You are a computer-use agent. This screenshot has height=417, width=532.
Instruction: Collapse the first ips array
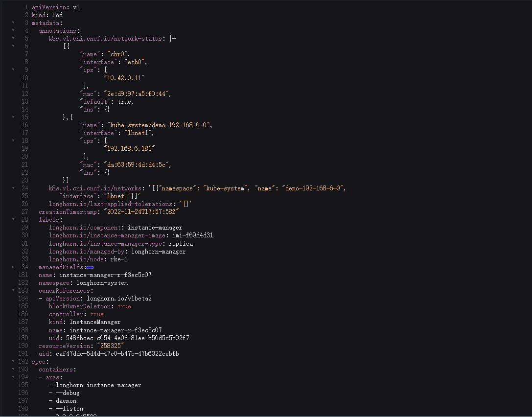tap(14, 69)
